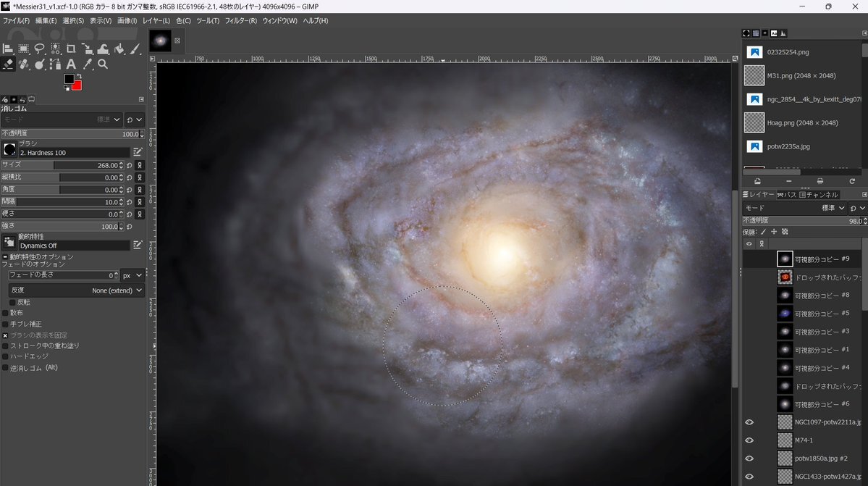Select the Zoom magnifier tool
Image resolution: width=868 pixels, height=486 pixels.
tap(103, 64)
